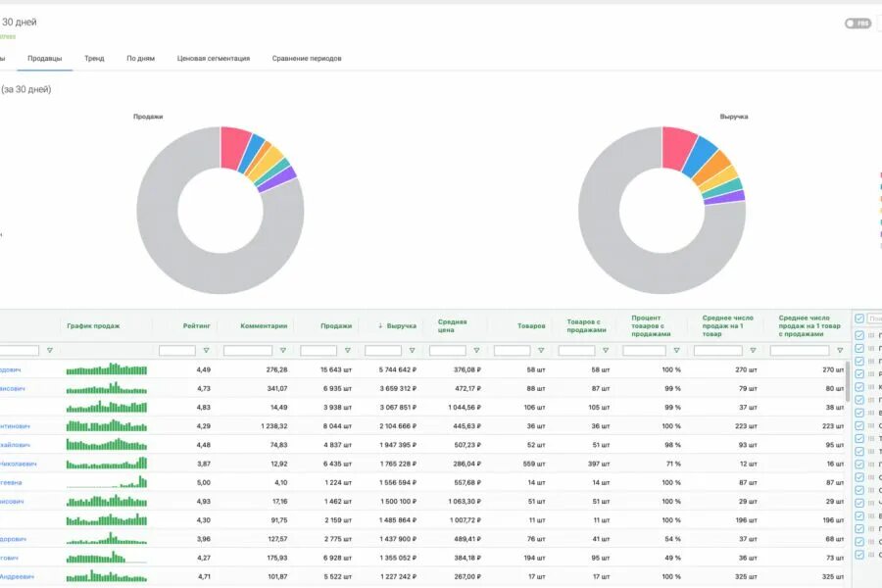Open the seller link ending in Андреевич
Screen dimensions: 882x588
[17, 577]
